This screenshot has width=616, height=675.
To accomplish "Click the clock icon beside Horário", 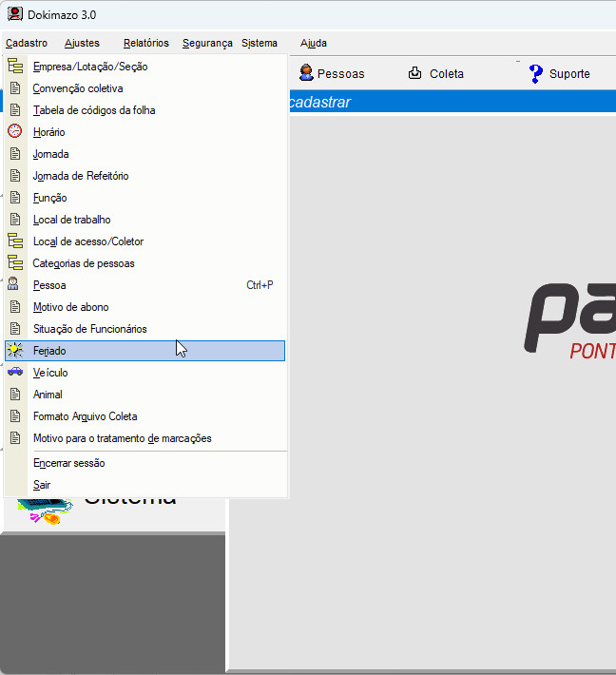I will [x=15, y=132].
